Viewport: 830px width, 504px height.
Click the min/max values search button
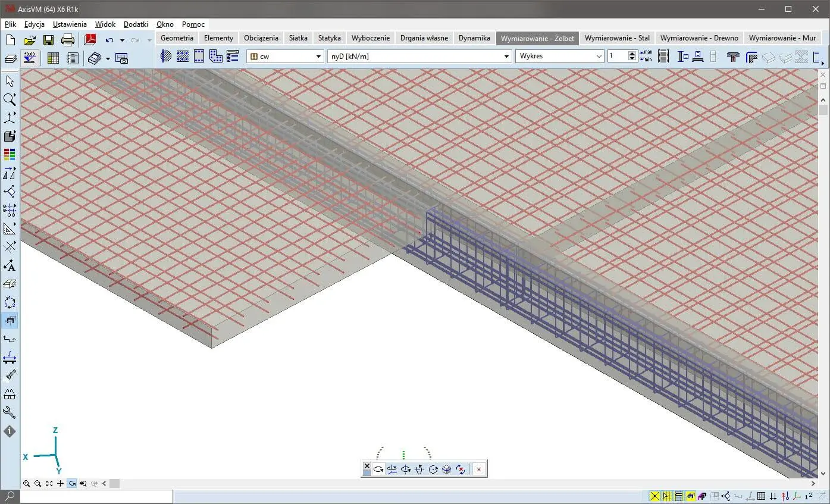coord(646,56)
